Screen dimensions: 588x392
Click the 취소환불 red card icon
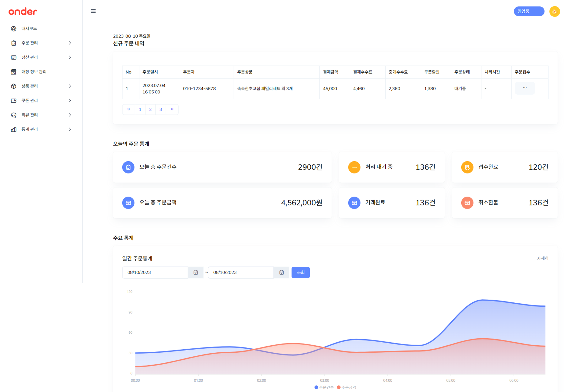pyautogui.click(x=467, y=203)
